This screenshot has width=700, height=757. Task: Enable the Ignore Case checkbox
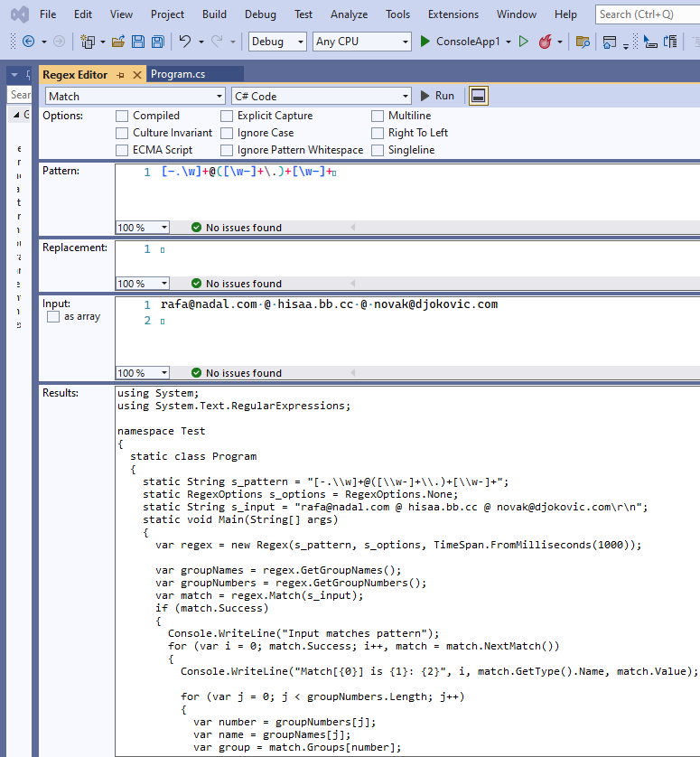tap(227, 133)
